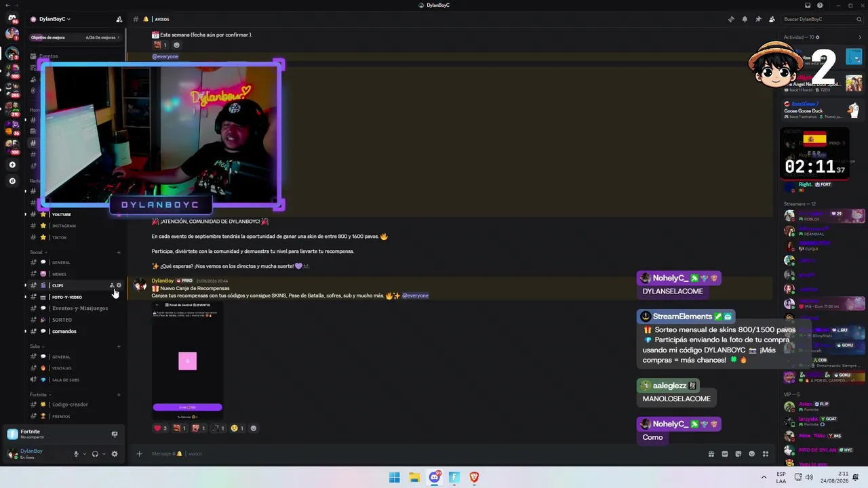
Task: Click the message attachment plus button
Action: (139, 454)
